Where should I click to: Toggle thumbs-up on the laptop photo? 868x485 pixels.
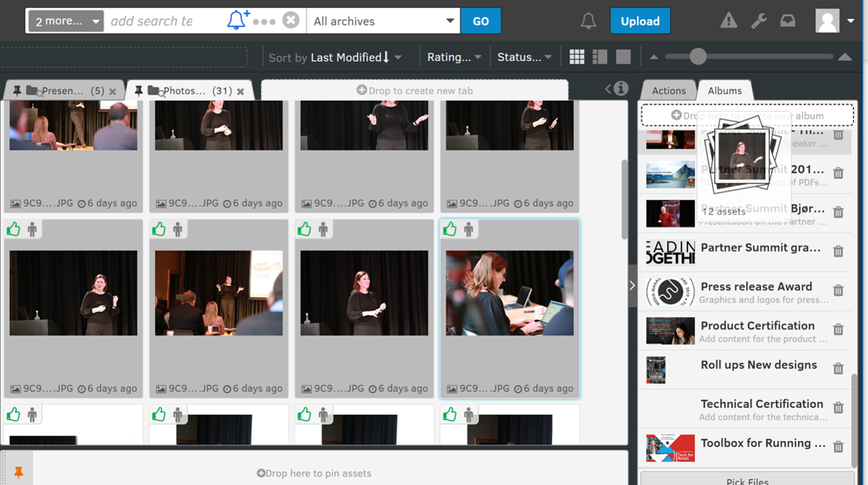[x=450, y=230]
